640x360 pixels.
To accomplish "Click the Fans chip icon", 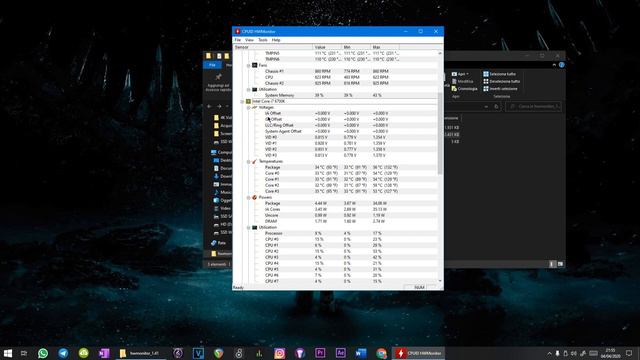I will tap(254, 65).
